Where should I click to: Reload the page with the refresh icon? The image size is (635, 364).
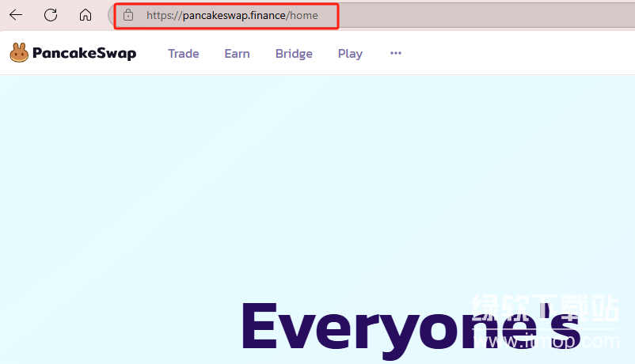[x=51, y=15]
